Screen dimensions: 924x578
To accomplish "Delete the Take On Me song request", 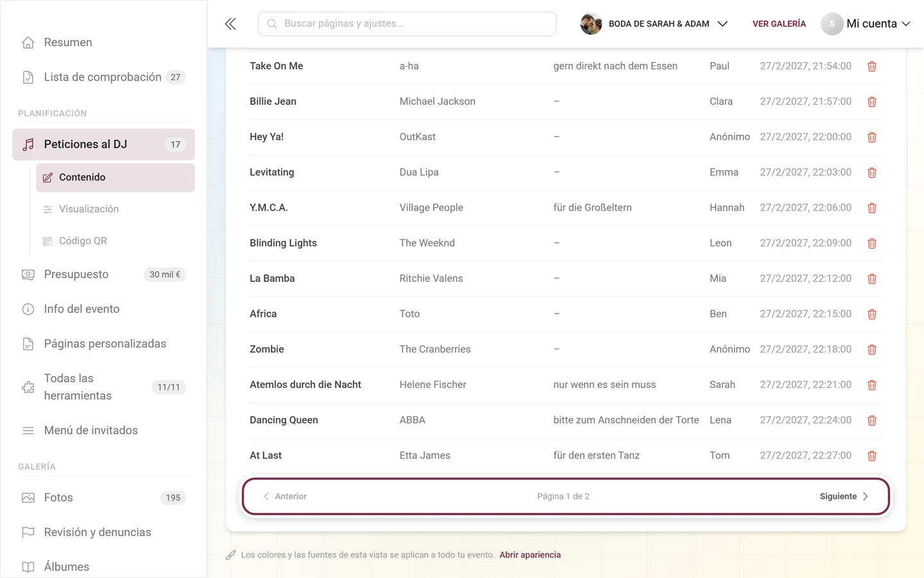I will pyautogui.click(x=872, y=66).
